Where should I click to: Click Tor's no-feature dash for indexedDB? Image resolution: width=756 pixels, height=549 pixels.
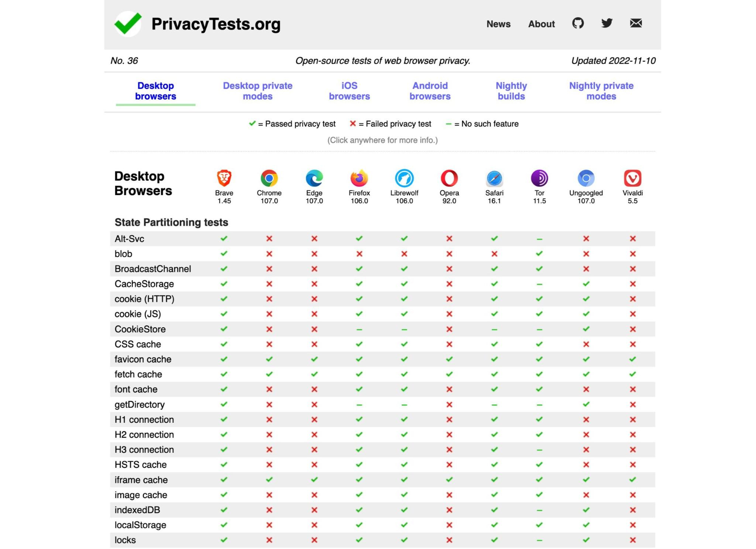539,510
